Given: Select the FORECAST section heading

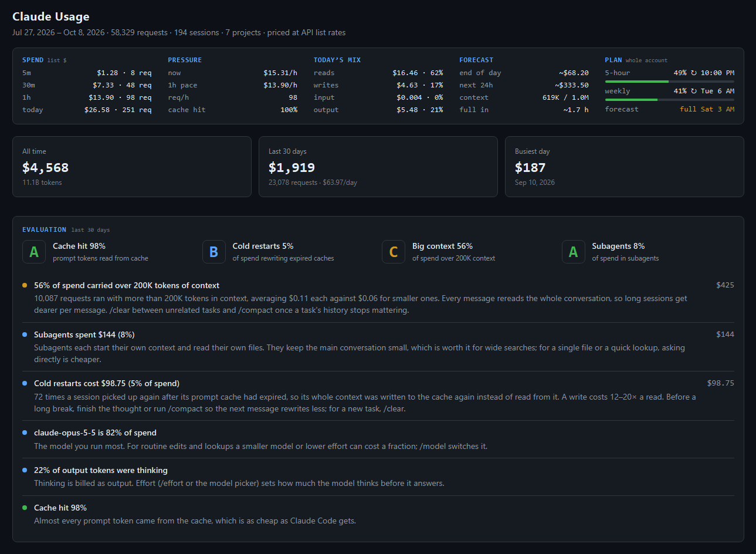Looking at the screenshot, I should tap(476, 60).
